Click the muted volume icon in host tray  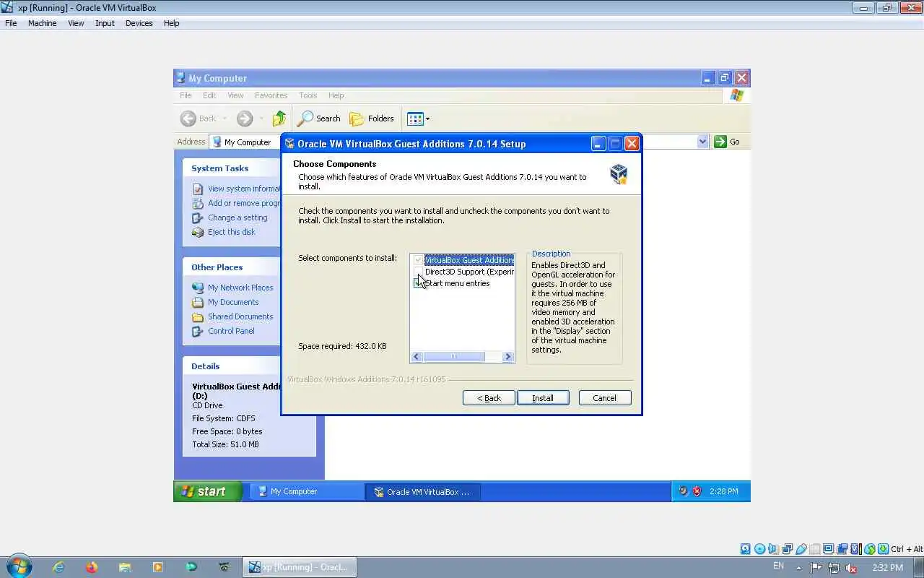tap(851, 568)
